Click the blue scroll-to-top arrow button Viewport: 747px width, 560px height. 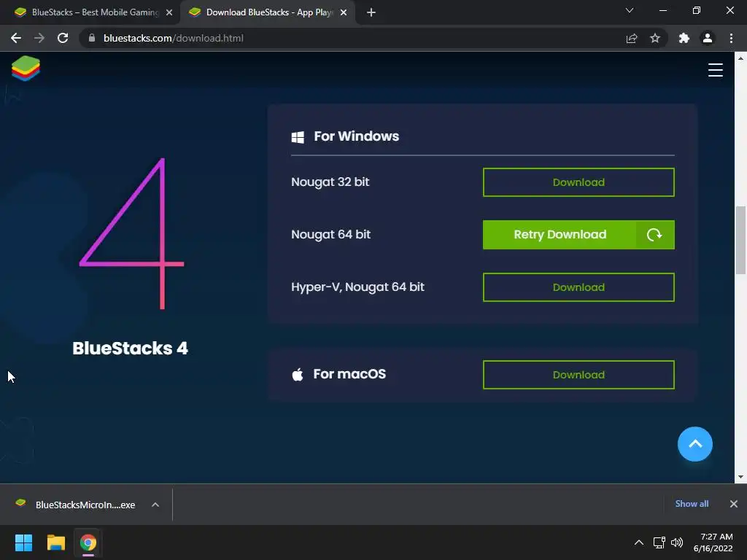(695, 444)
